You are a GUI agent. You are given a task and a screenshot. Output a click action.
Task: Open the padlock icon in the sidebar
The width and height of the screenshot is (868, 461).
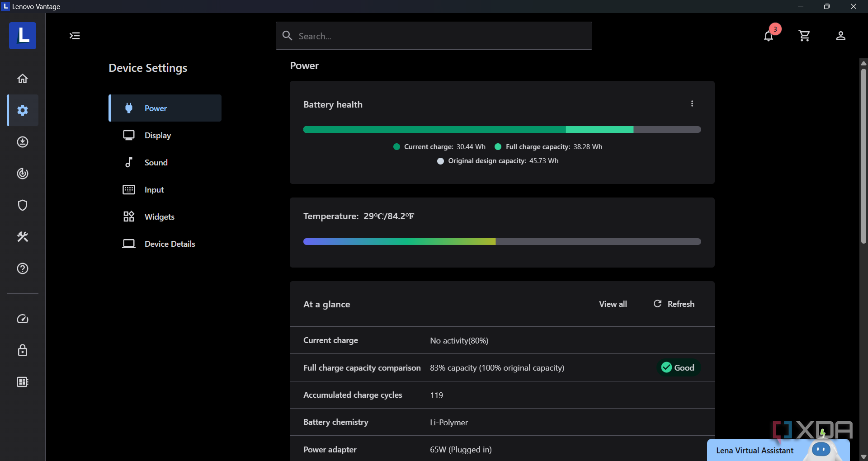pos(23,351)
